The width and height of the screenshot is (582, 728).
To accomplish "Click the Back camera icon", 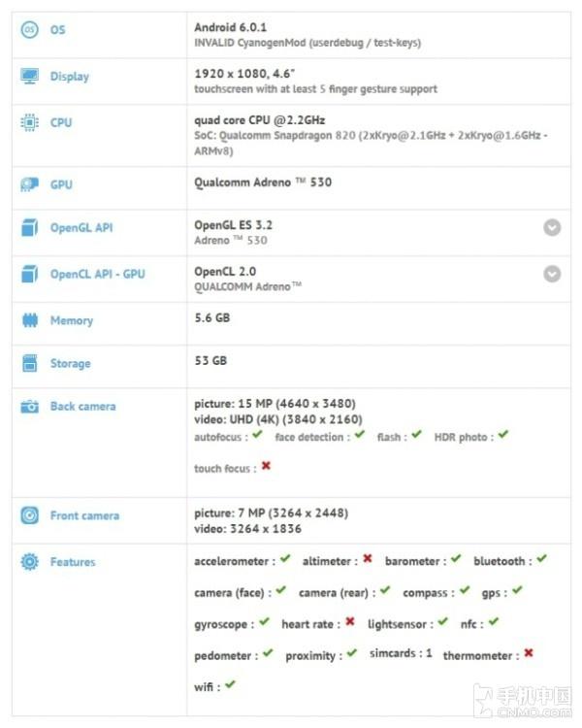I will (30, 407).
